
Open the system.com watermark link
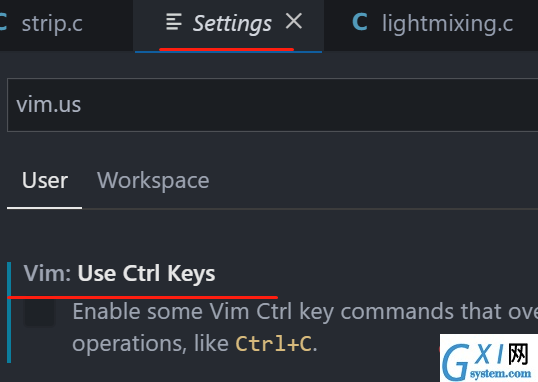click(500, 373)
